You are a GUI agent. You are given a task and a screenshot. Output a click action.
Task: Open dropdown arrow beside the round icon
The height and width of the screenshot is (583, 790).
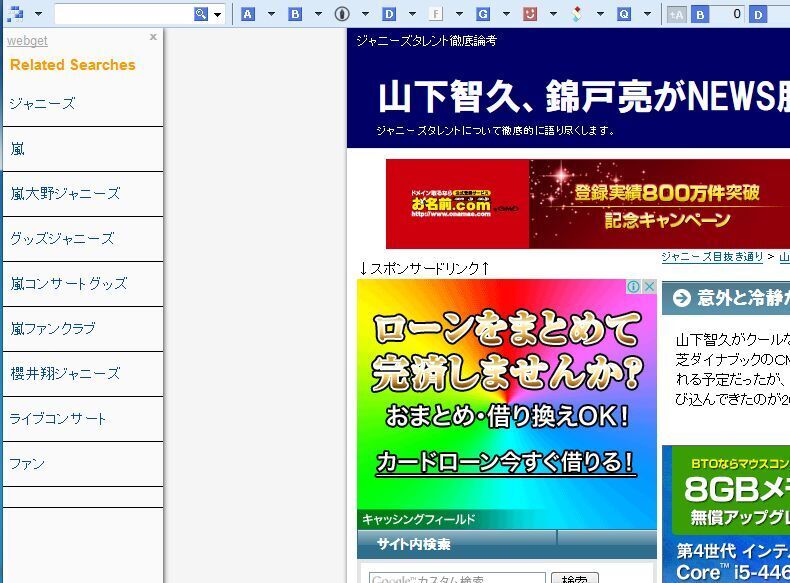[x=365, y=14]
